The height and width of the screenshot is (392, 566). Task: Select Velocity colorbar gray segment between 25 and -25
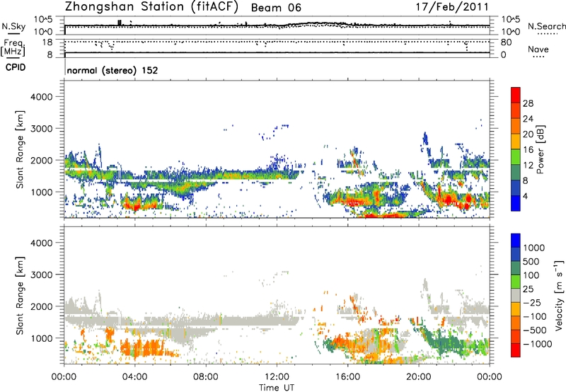[516, 295]
